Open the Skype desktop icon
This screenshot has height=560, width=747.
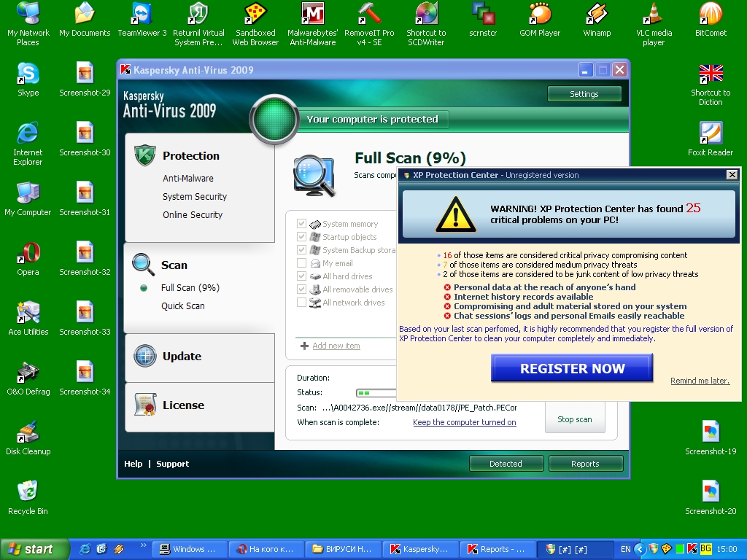(28, 79)
